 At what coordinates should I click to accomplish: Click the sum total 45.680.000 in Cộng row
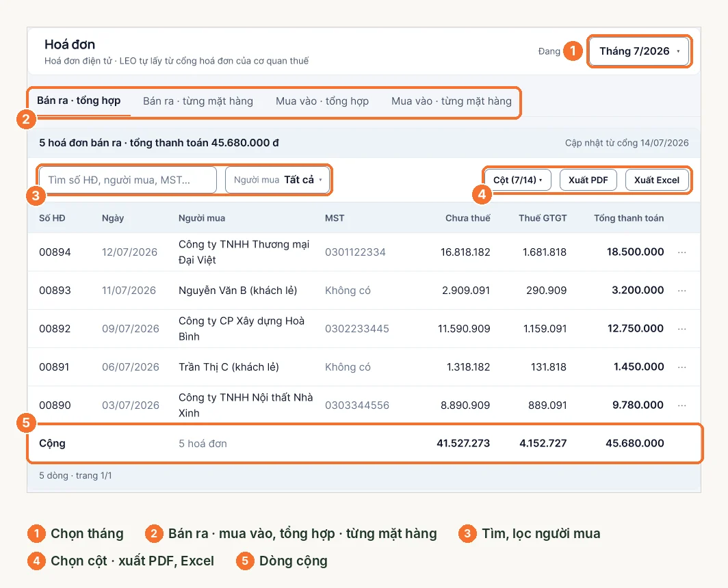coord(635,443)
